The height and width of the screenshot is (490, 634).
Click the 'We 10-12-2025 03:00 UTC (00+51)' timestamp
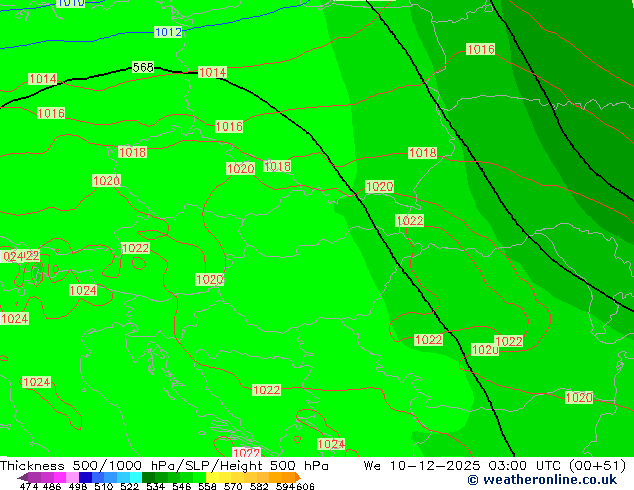(x=495, y=466)
